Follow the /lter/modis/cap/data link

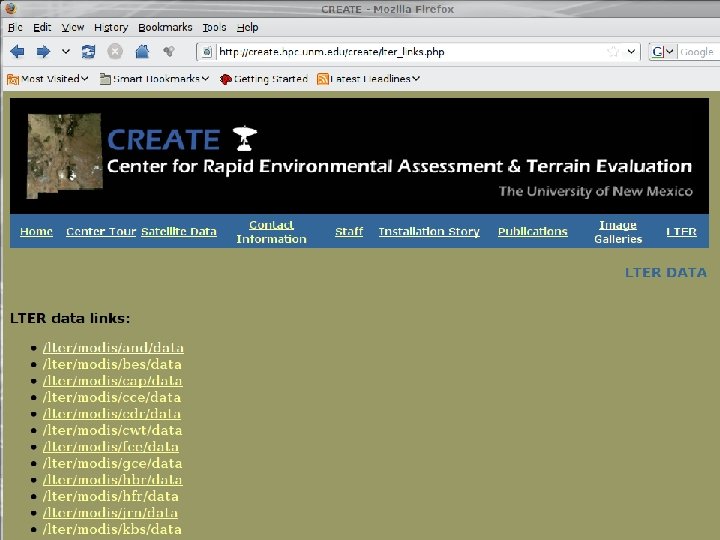(112, 381)
